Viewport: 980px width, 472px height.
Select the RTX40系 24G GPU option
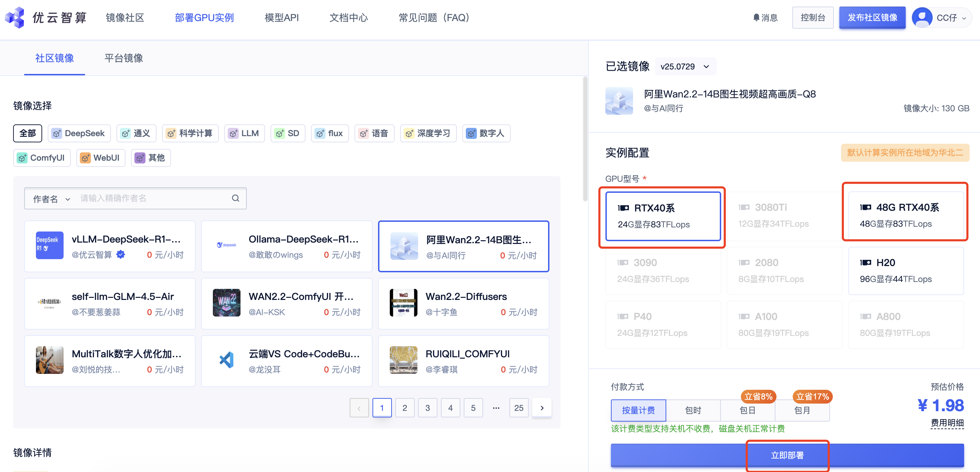(663, 216)
